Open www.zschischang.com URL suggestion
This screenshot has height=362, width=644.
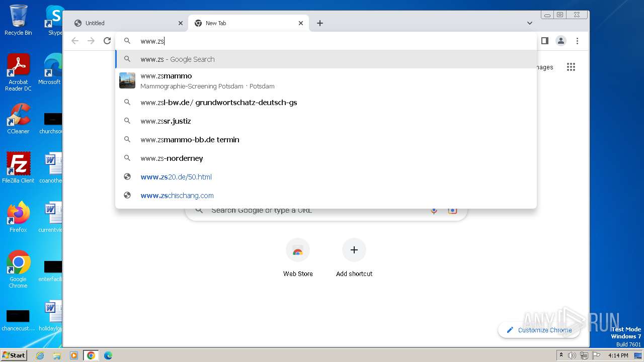(326, 196)
